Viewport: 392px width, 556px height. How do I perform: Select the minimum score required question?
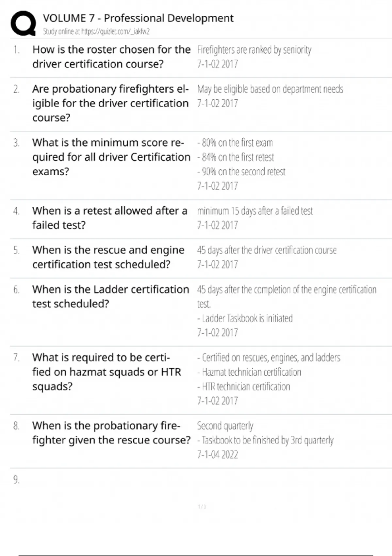click(x=111, y=157)
